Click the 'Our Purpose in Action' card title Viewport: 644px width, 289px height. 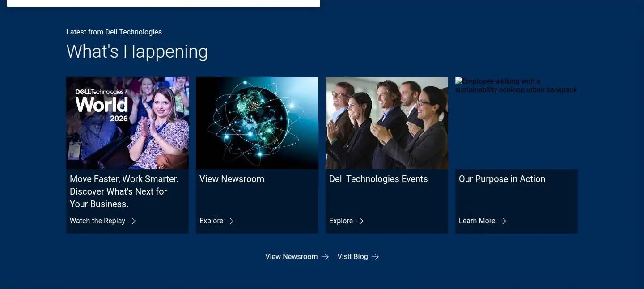502,179
